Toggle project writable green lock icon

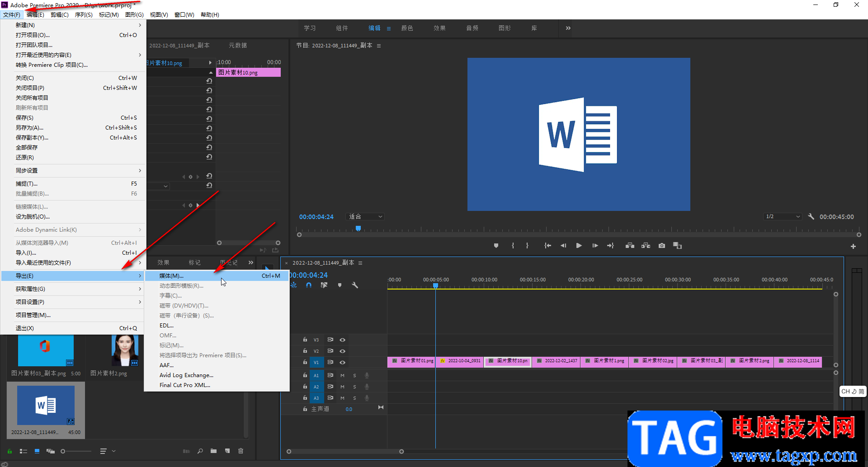click(9, 451)
